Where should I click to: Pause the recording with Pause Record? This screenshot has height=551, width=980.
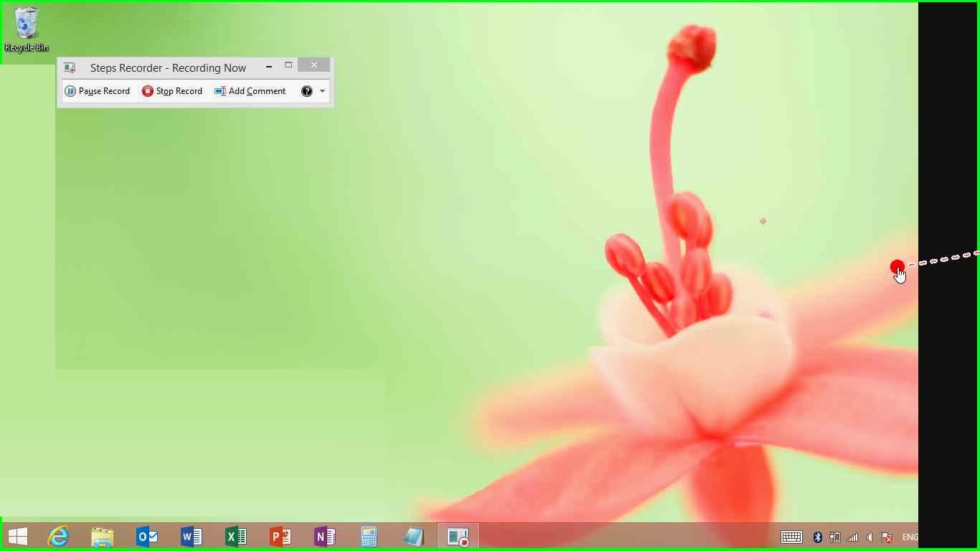tap(98, 91)
